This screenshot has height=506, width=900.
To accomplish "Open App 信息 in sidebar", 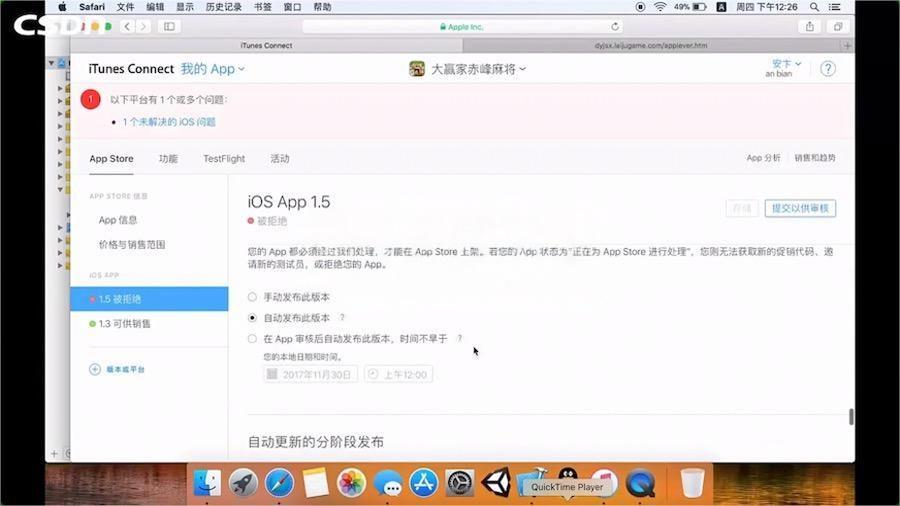I will 118,220.
